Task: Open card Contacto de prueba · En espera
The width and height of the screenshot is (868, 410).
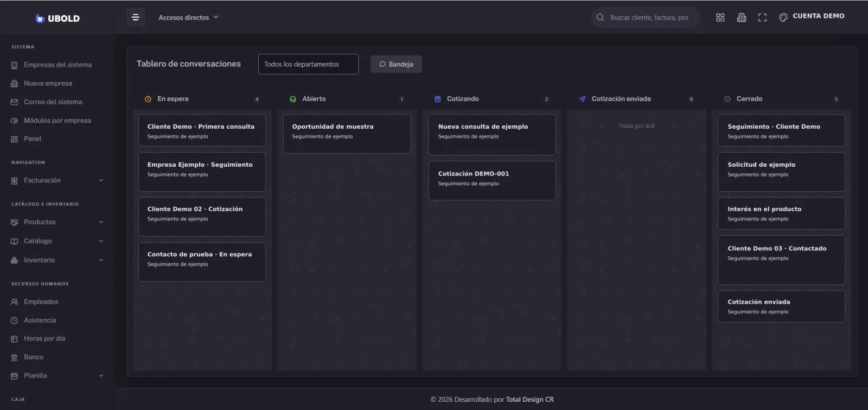Action: point(202,262)
